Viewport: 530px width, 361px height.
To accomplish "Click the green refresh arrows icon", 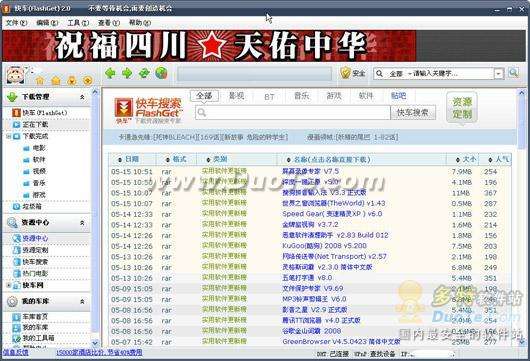I will 144,73.
